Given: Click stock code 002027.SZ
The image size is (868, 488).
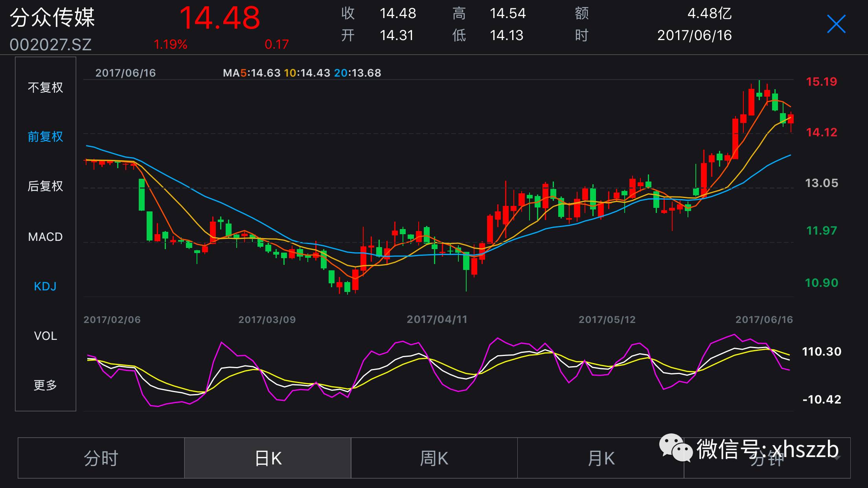Looking at the screenshot, I should 51,44.
